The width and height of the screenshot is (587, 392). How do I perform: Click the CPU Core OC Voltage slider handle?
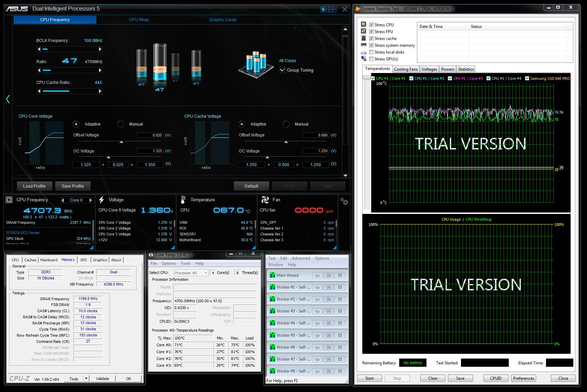click(108, 157)
